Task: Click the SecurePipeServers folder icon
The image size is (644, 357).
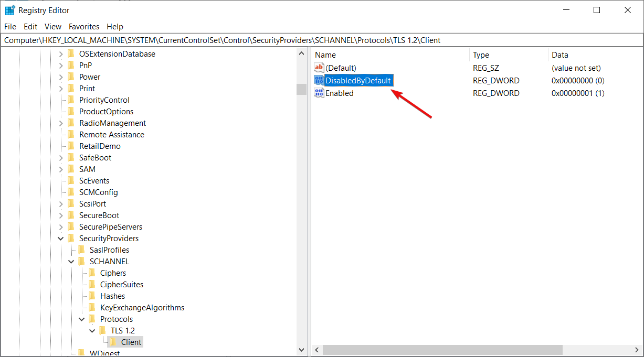Action: tap(71, 226)
